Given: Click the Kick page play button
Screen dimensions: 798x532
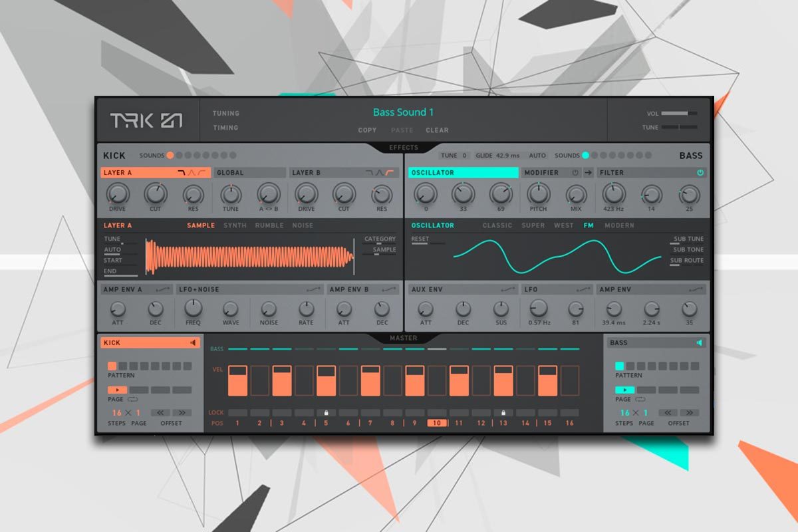Looking at the screenshot, I should point(117,390).
